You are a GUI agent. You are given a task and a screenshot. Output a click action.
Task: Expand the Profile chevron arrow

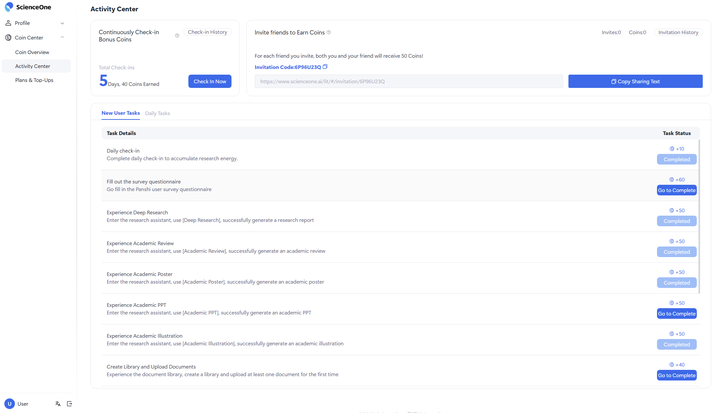pyautogui.click(x=62, y=23)
